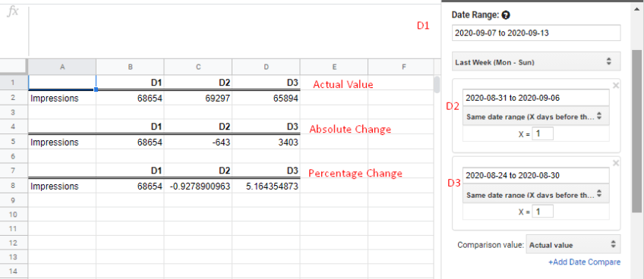Click the cell with value 5.164354873

click(266, 187)
